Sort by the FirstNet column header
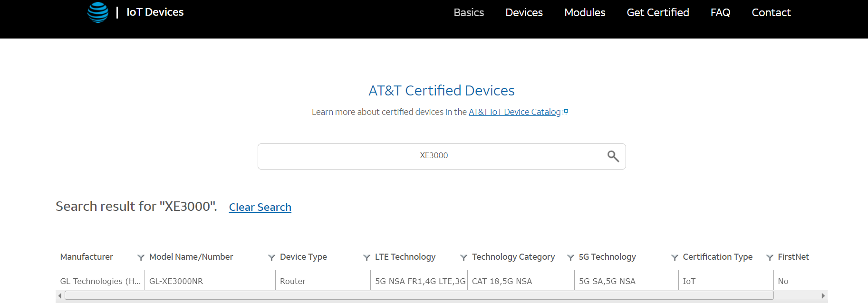 tap(793, 257)
